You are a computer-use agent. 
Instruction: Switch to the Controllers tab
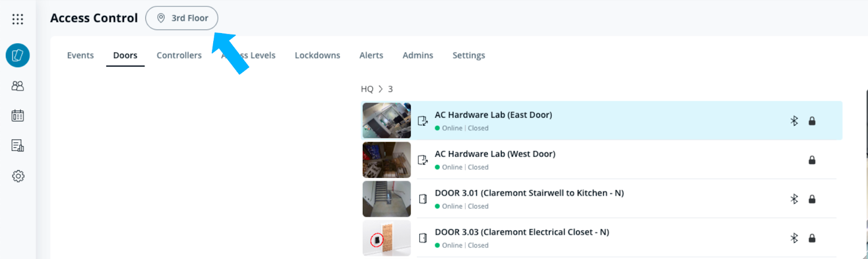tap(179, 55)
